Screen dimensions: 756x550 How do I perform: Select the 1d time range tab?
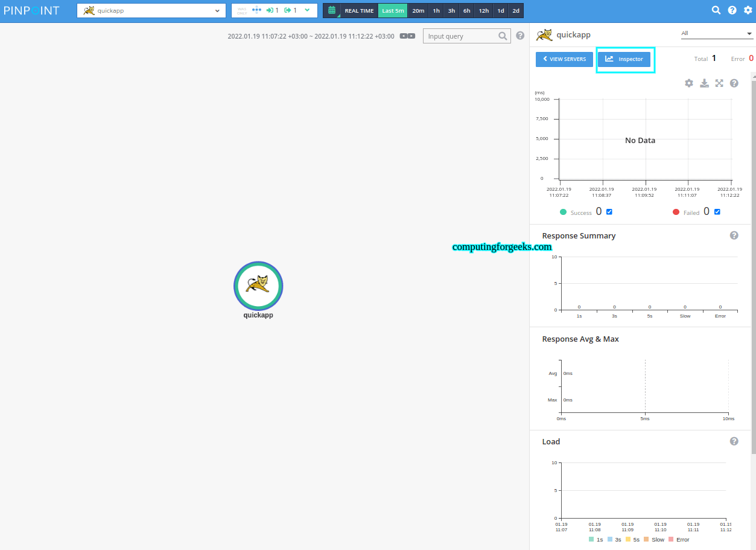tap(499, 10)
